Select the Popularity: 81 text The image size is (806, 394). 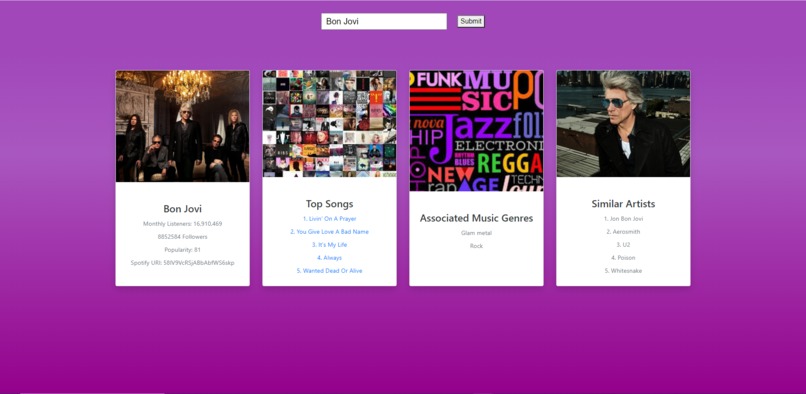(x=182, y=250)
